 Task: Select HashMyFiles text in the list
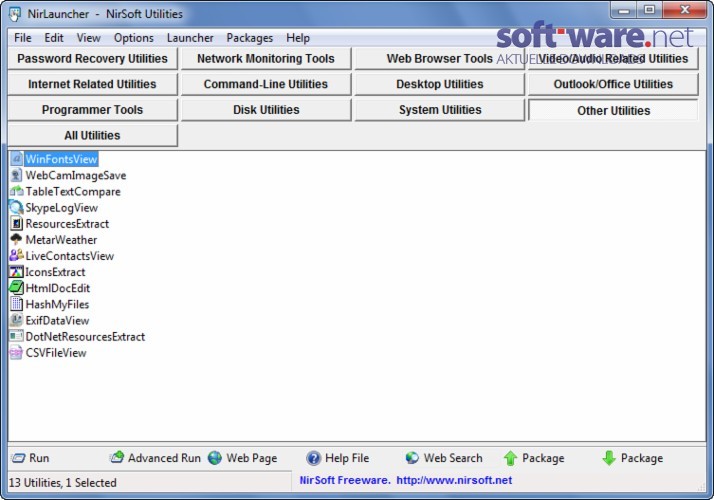pos(57,304)
